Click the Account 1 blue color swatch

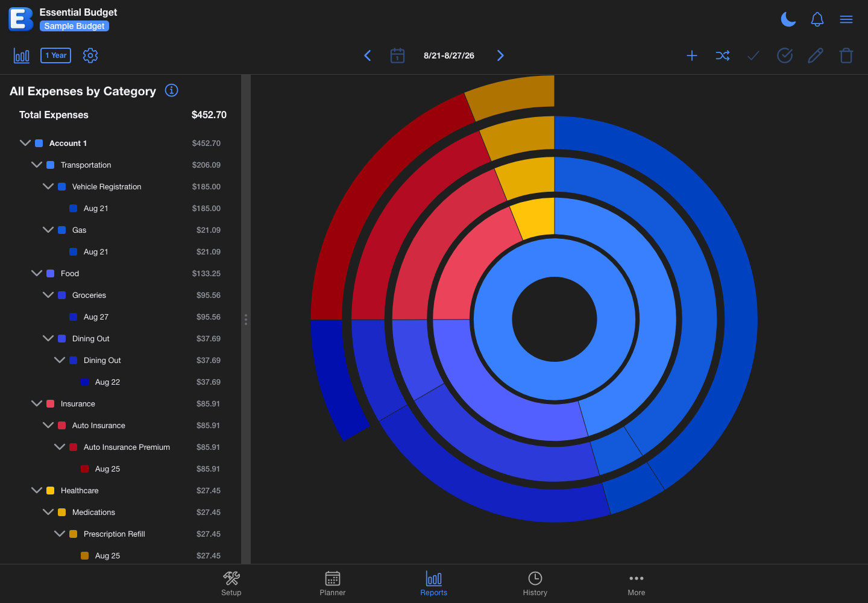coord(39,143)
